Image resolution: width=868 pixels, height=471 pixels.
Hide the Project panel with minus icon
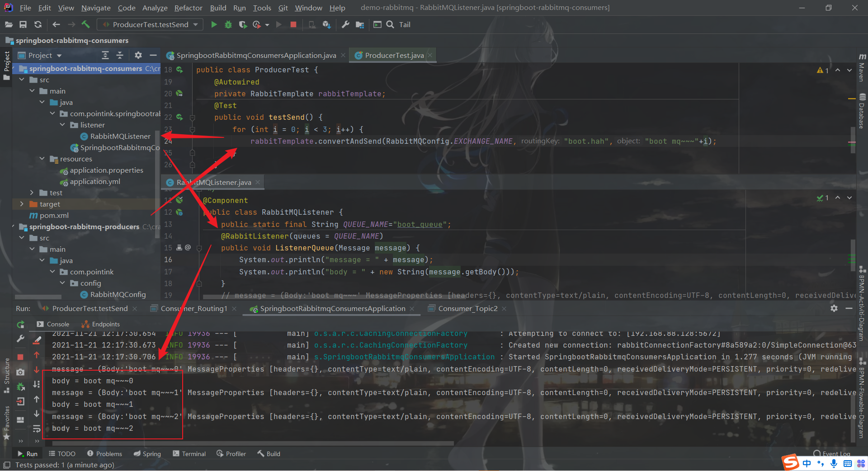pos(153,55)
